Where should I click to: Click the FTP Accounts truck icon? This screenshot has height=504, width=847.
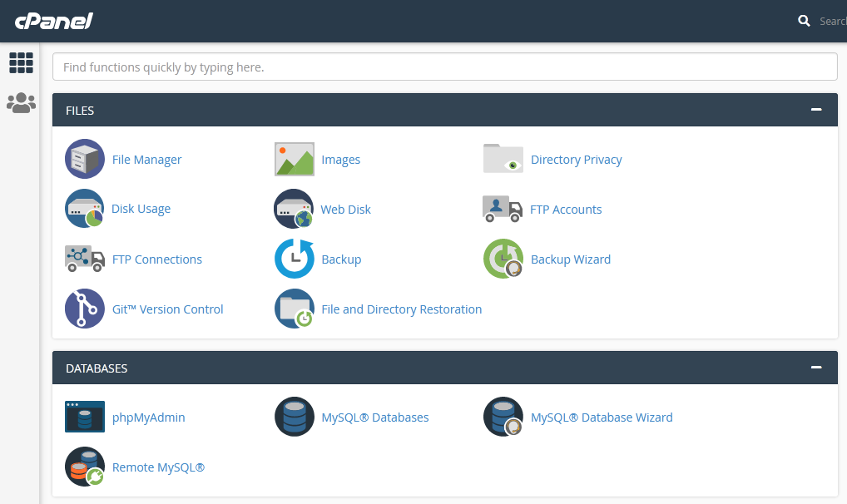(x=503, y=210)
